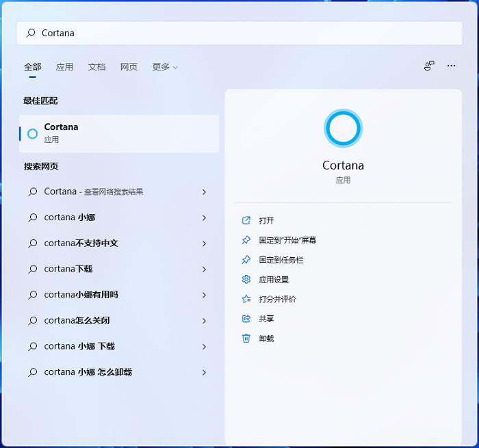Open the search feedback people icon

tap(429, 66)
